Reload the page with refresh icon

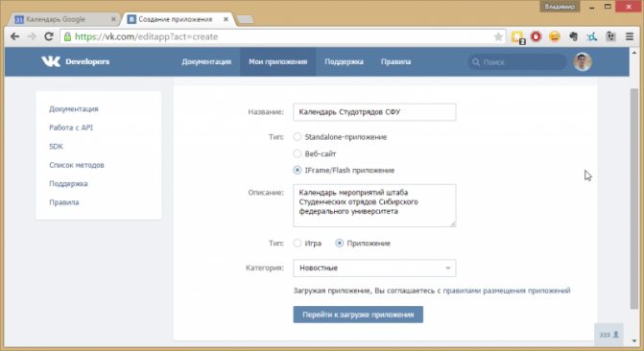tap(48, 36)
